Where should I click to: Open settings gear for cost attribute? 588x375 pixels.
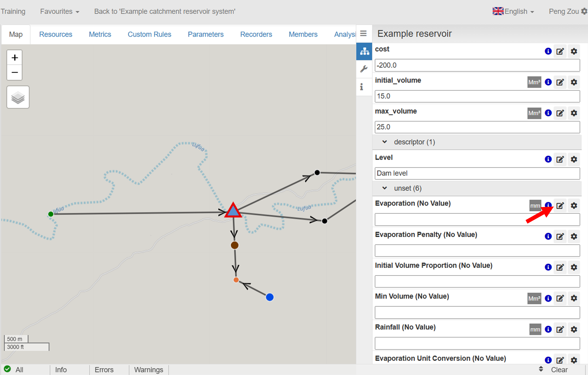[574, 51]
